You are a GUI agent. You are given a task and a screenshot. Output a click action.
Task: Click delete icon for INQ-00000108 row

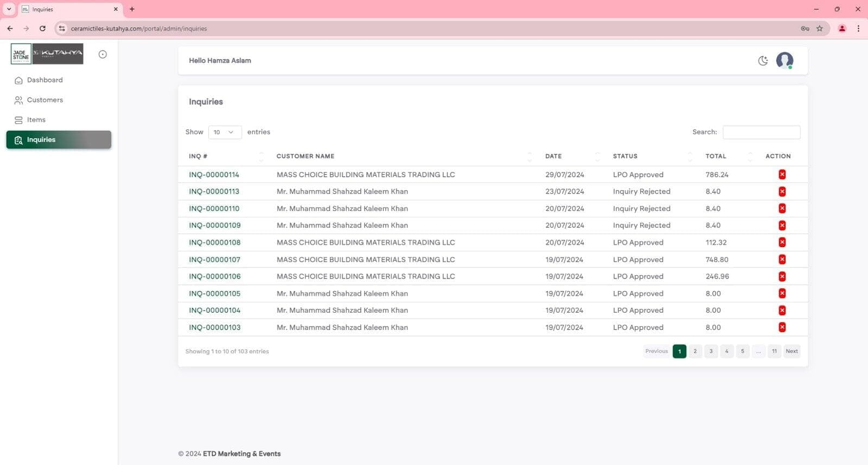(x=782, y=242)
